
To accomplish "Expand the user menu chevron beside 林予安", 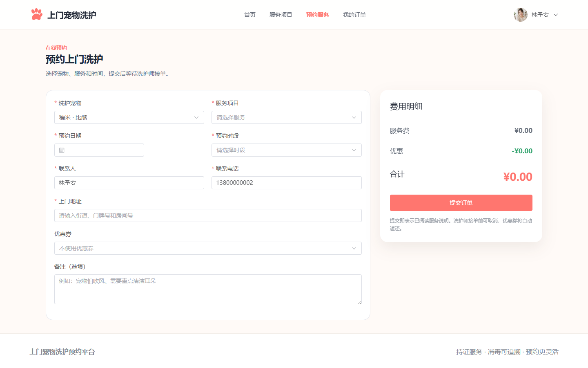I will click(x=555, y=15).
